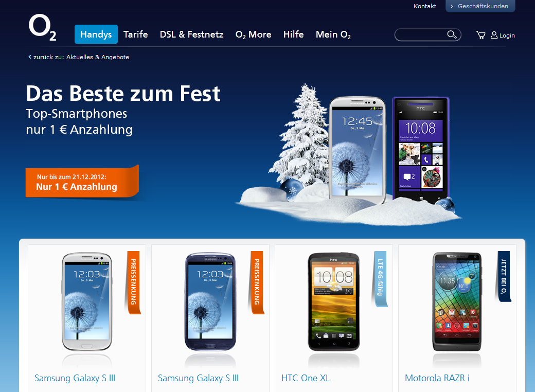Open the HTC One XL product link
This screenshot has height=392, width=535.
tap(306, 378)
